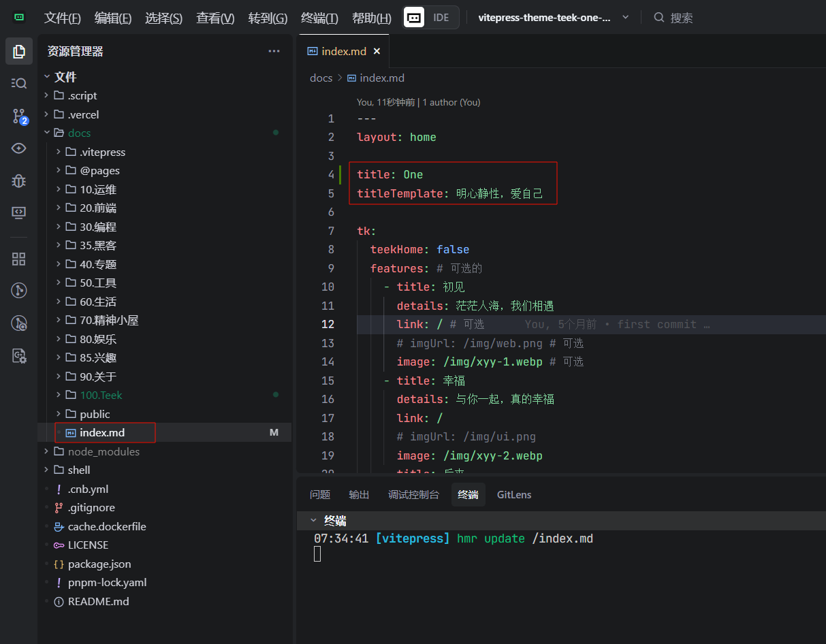
Task: Expand the 20.前端 folder
Action: point(165,208)
